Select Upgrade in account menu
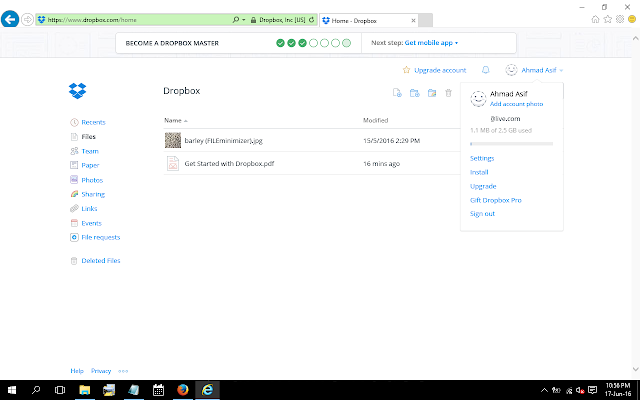 [x=483, y=186]
